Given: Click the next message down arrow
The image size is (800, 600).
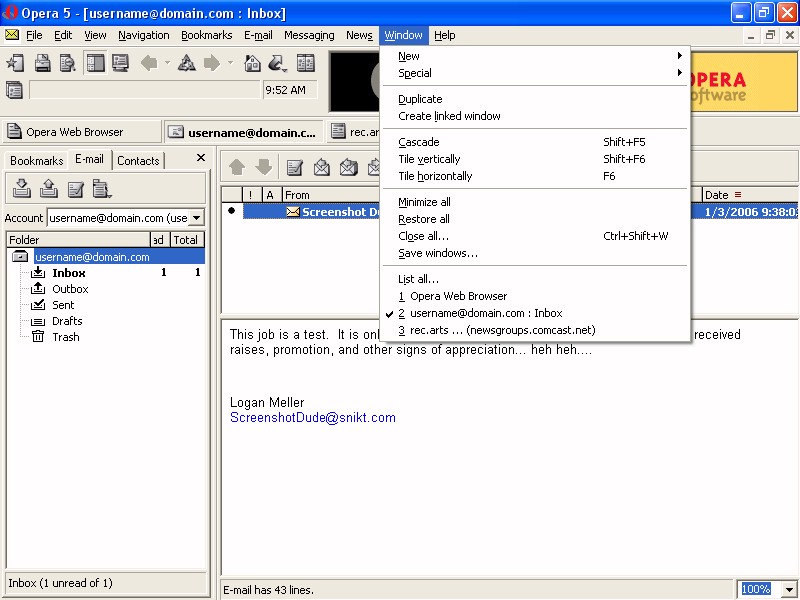Looking at the screenshot, I should click(x=264, y=167).
